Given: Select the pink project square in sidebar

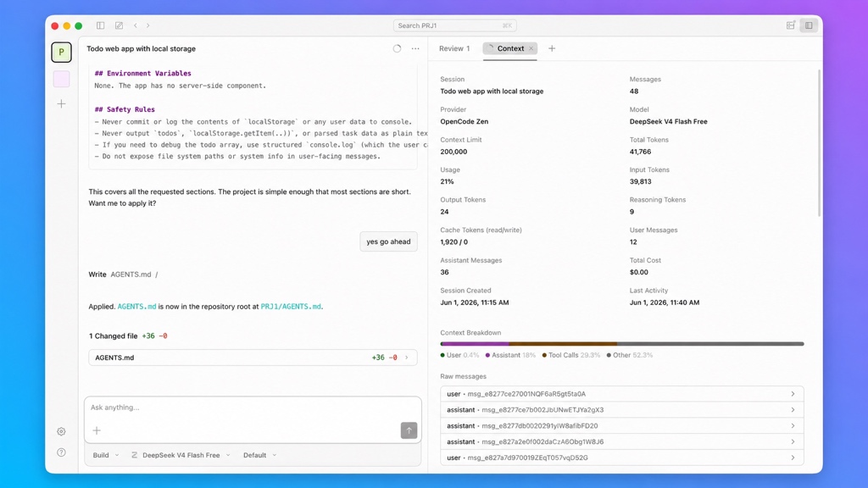Looking at the screenshot, I should pos(61,79).
